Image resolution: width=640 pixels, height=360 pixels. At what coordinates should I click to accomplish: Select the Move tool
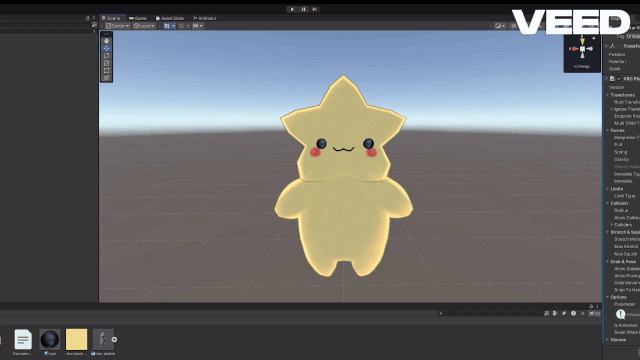pos(107,48)
